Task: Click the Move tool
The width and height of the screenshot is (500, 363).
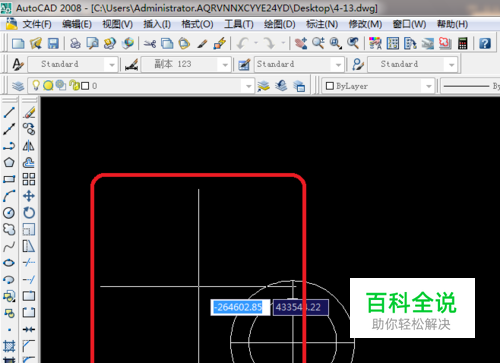Action: [x=29, y=196]
